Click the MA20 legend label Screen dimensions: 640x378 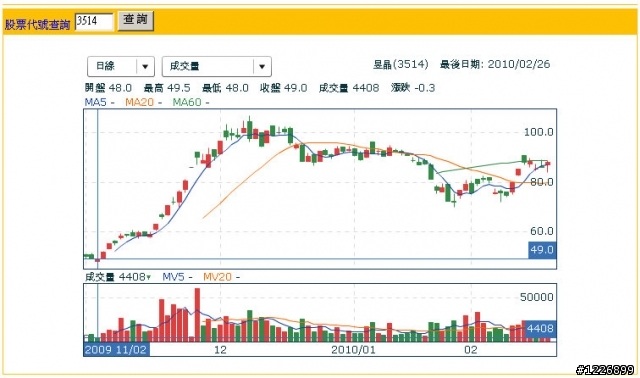tap(139, 102)
